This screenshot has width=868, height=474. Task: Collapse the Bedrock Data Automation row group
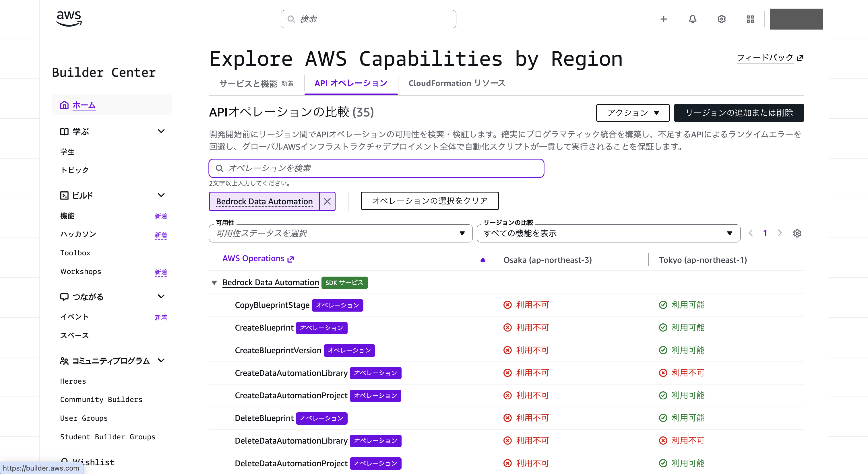tap(214, 283)
